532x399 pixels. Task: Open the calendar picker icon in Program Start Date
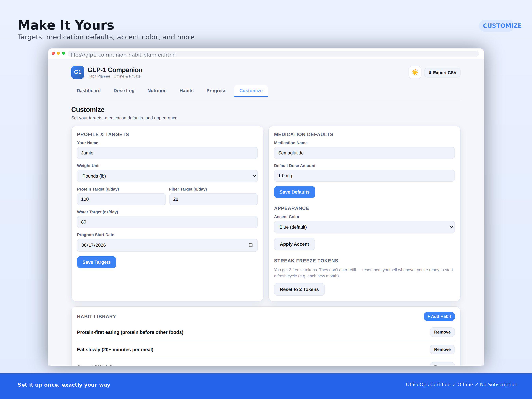tap(250, 245)
